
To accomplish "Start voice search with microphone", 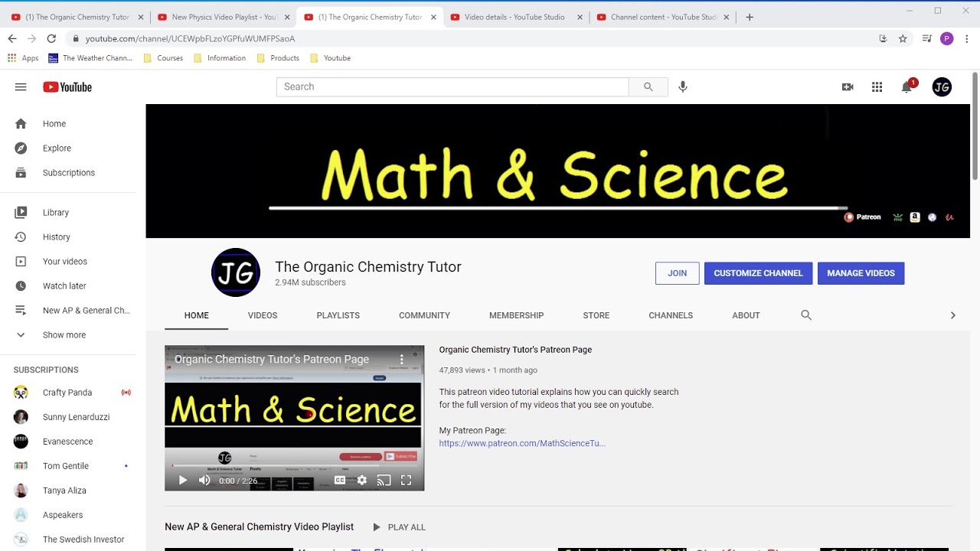I will 683,87.
